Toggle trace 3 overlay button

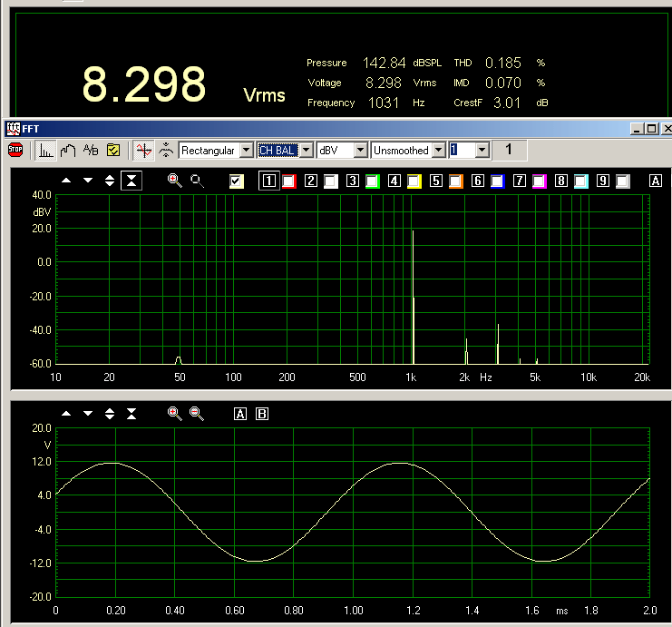353,181
